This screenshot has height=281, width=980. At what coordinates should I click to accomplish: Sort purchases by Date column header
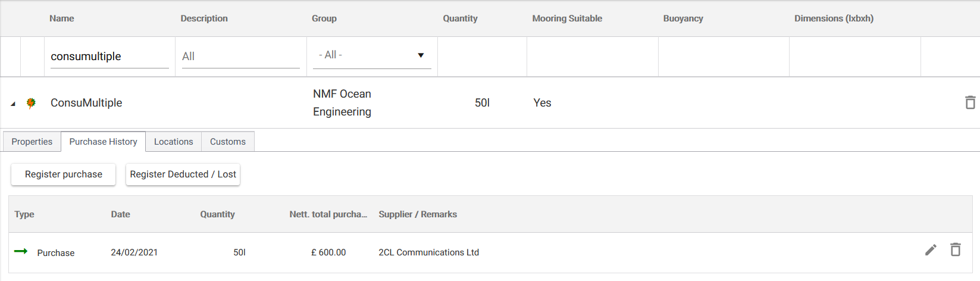[120, 214]
